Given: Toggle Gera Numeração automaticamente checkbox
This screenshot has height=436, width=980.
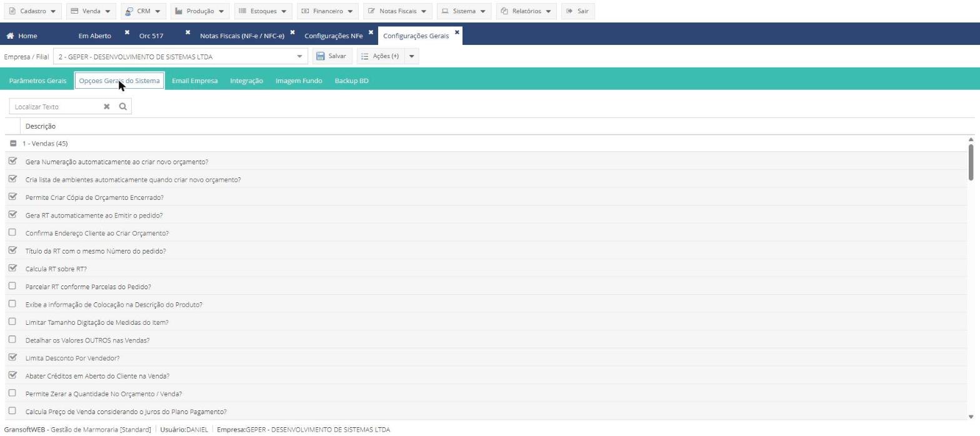Looking at the screenshot, I should [12, 161].
